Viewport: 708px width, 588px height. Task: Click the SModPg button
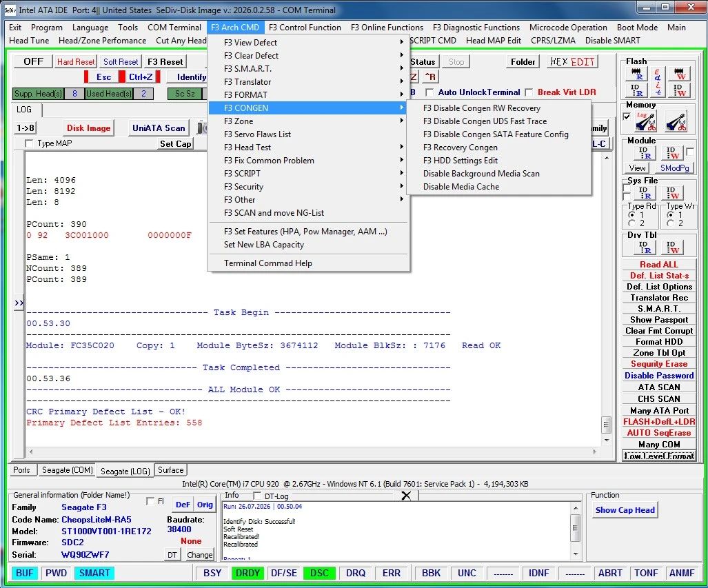[675, 168]
